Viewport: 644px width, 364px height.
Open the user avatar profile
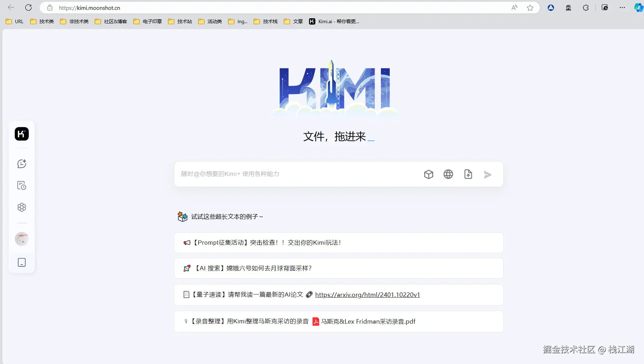22,239
